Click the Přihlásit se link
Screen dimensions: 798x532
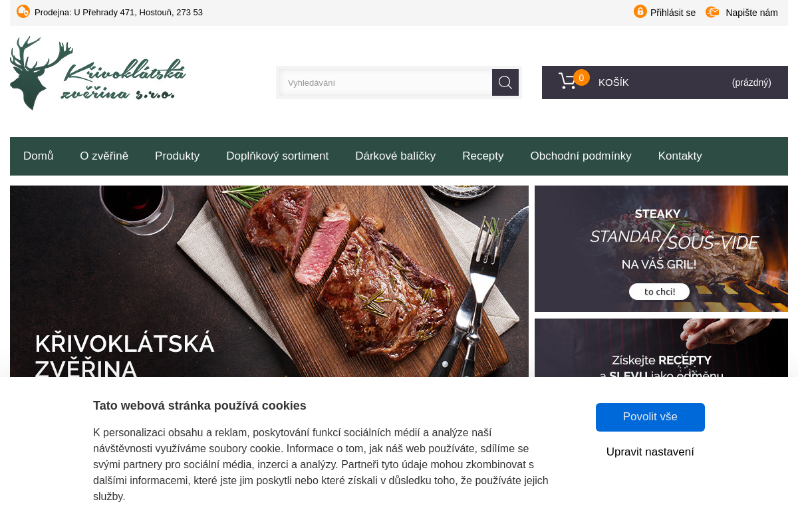673,13
